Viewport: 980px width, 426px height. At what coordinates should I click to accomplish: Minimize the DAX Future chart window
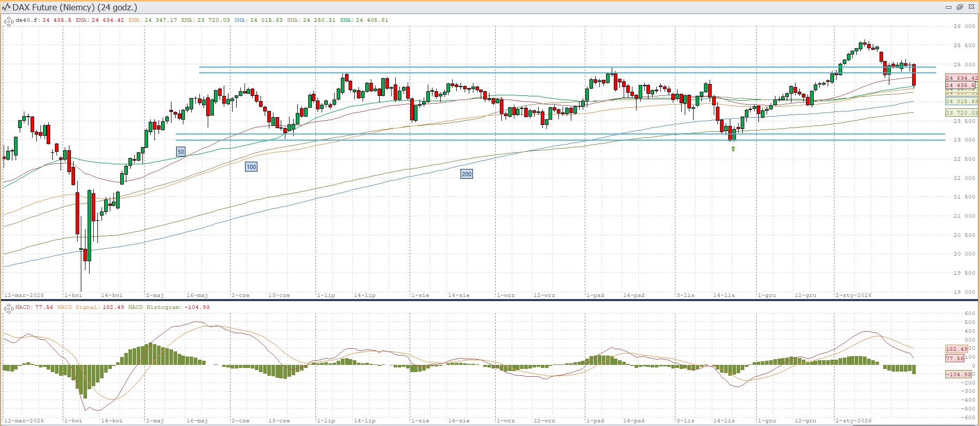click(x=948, y=7)
